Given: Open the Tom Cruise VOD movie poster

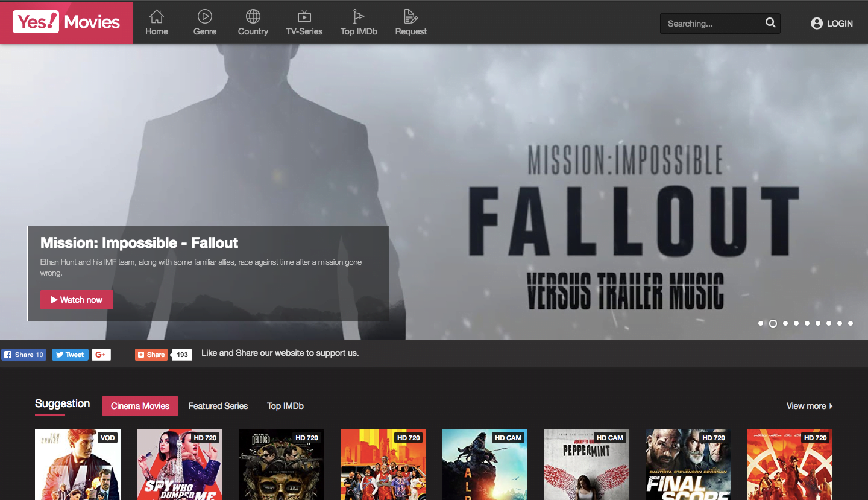Looking at the screenshot, I should 78,464.
